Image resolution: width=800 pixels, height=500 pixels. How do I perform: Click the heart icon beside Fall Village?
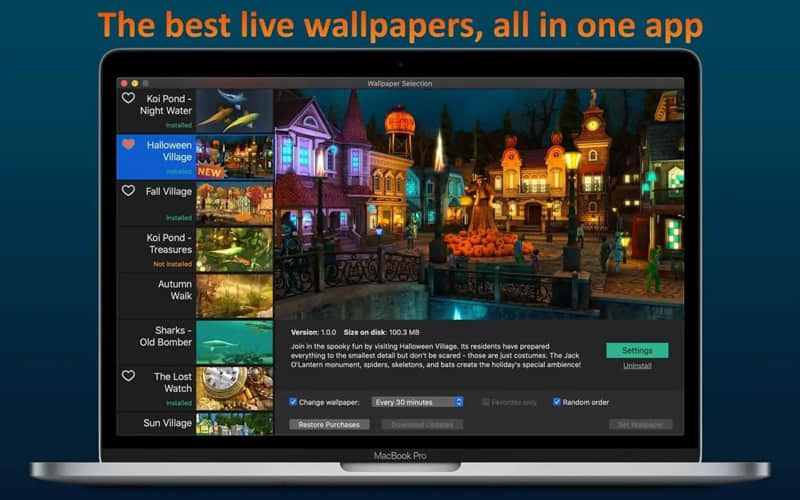click(x=128, y=190)
